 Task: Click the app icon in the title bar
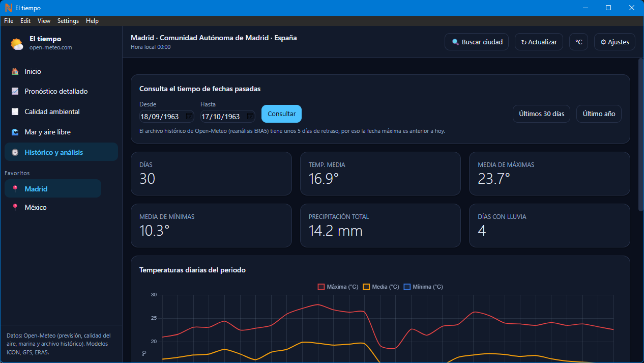tap(8, 8)
